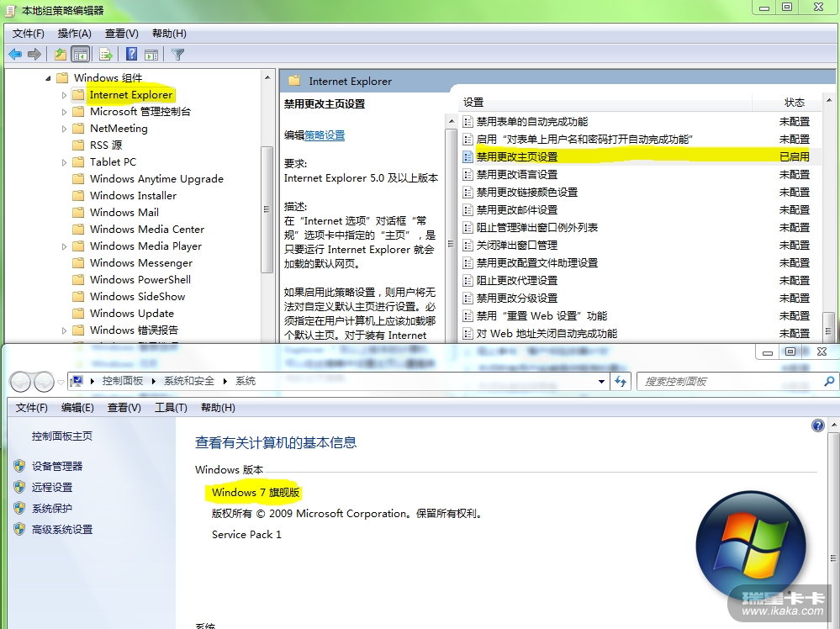Open dropdown arrow after 控制面板 breadcrumb
This screenshot has width=840, height=629.
(x=154, y=381)
